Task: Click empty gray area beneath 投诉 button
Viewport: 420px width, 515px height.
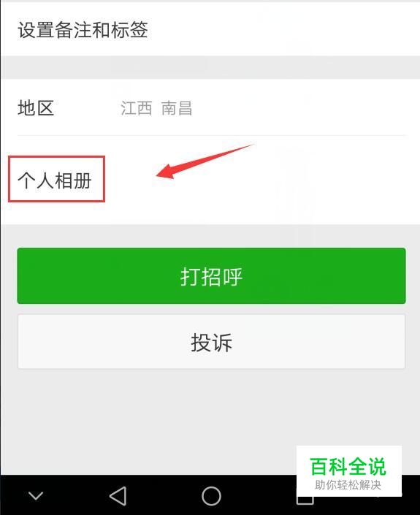Action: point(148,421)
